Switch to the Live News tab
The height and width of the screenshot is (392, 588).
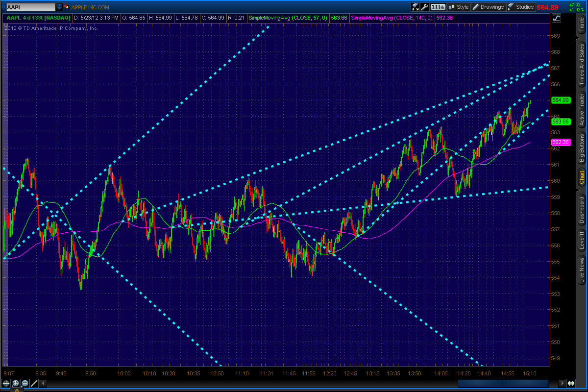(x=581, y=270)
